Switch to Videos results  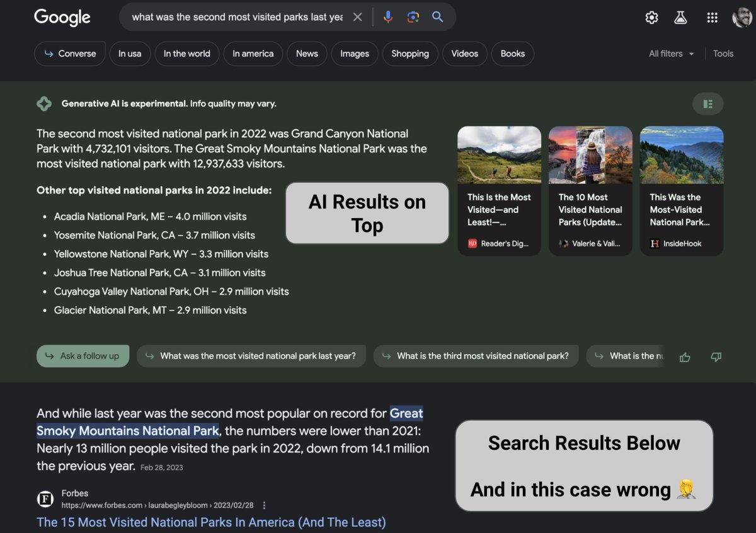[465, 54]
